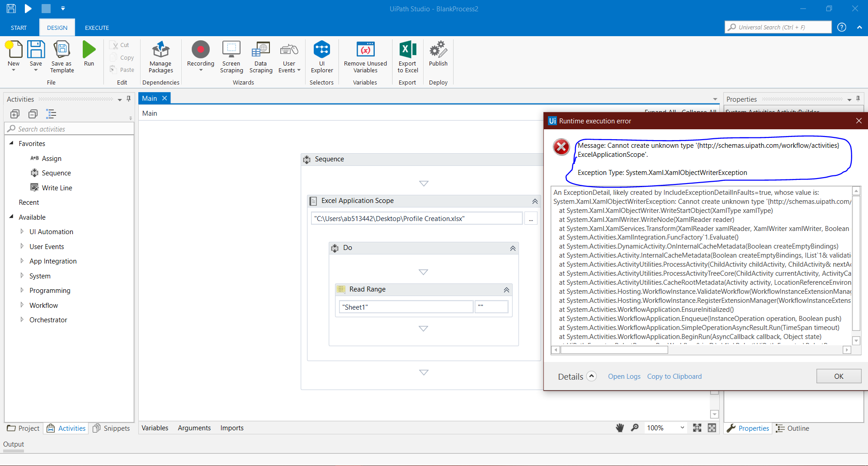Click the workbook path browse button
Image resolution: width=868 pixels, height=466 pixels.
click(x=531, y=219)
